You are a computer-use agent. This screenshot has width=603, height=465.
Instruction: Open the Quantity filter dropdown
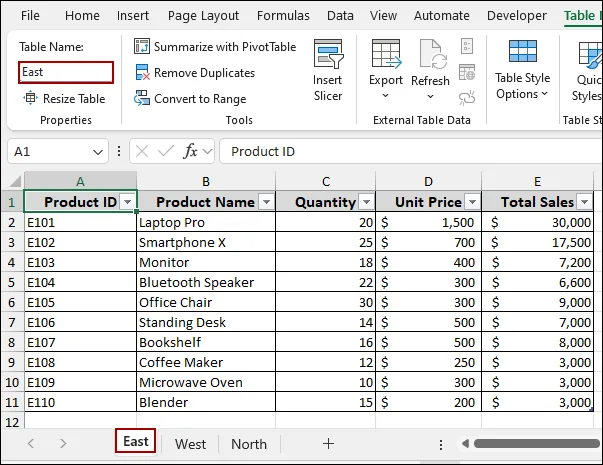366,202
